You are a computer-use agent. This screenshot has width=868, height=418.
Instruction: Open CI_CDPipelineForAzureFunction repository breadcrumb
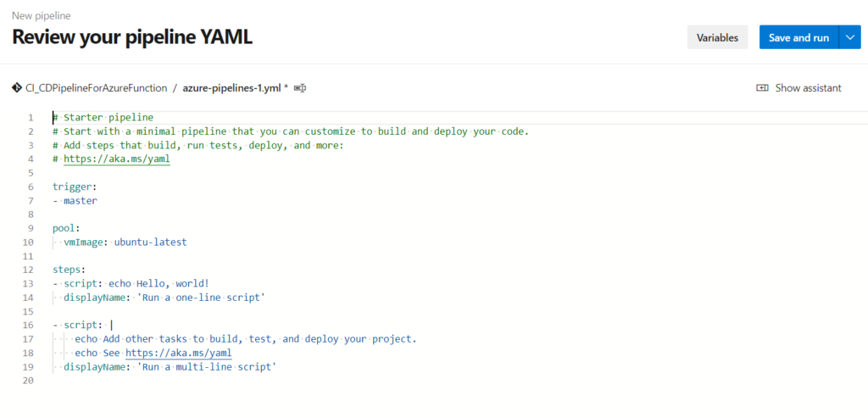tap(97, 88)
